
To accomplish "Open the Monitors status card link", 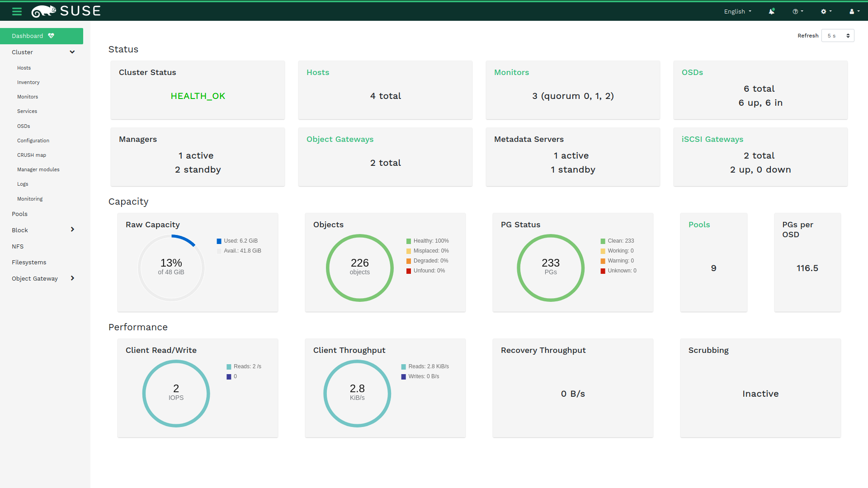I will tap(511, 72).
